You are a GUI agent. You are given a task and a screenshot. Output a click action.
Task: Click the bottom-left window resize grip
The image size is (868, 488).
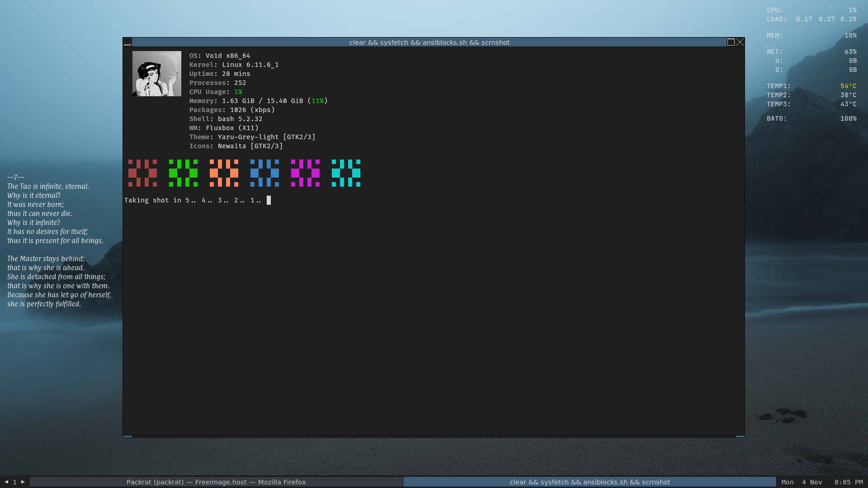[x=127, y=436]
